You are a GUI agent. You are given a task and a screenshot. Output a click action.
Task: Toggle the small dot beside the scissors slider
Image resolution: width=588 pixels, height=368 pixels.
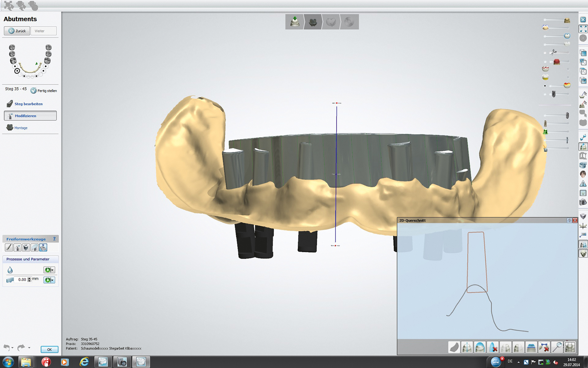pos(545,53)
